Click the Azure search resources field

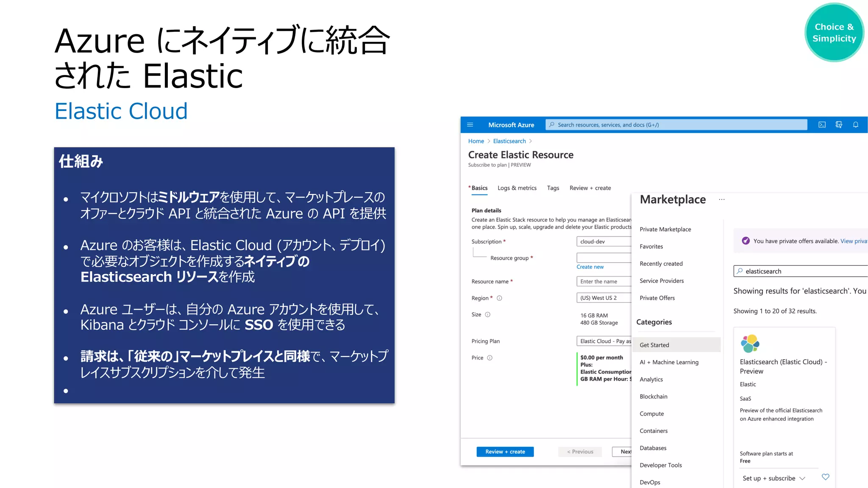(676, 125)
